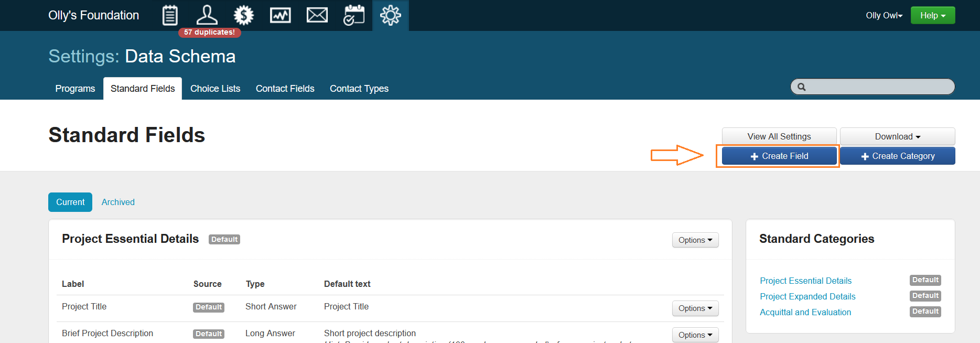Open the contacts person icon
The width and height of the screenshot is (980, 343).
click(x=207, y=15)
